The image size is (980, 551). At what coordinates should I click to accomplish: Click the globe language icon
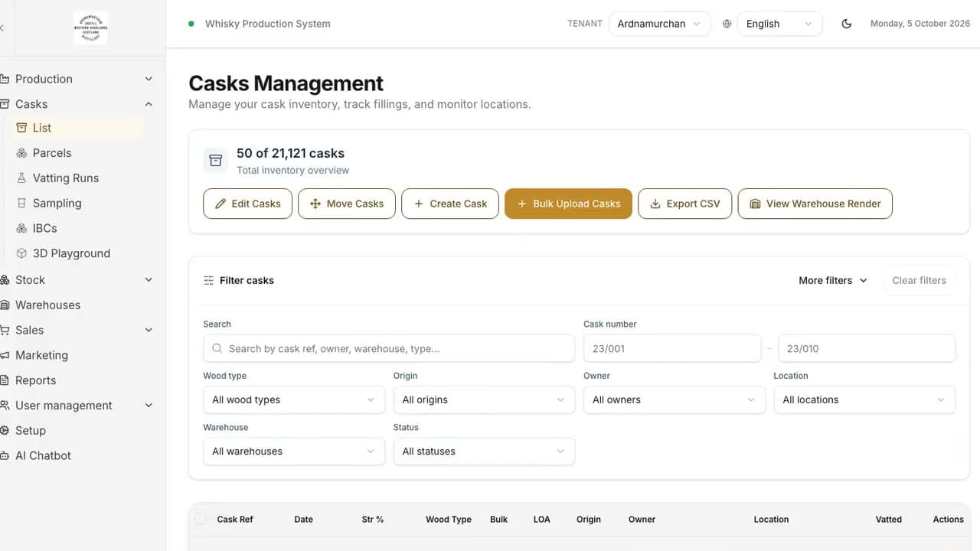tap(727, 24)
